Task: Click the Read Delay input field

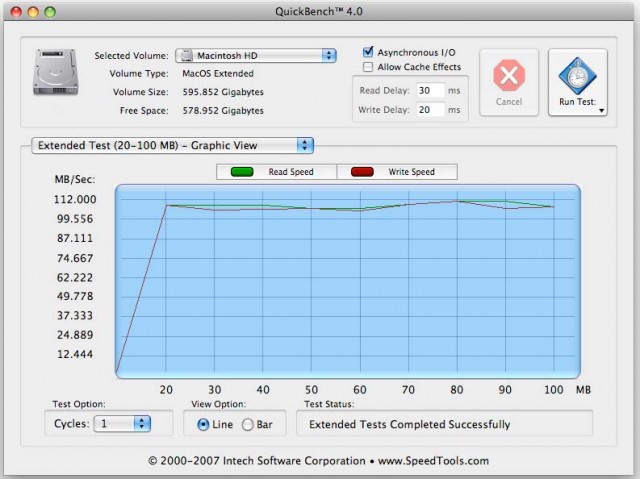Action: [430, 91]
